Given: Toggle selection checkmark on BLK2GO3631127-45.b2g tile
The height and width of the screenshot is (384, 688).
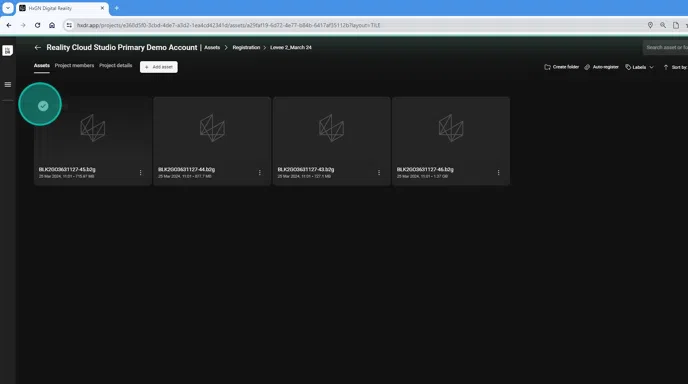Looking at the screenshot, I should click(43, 106).
